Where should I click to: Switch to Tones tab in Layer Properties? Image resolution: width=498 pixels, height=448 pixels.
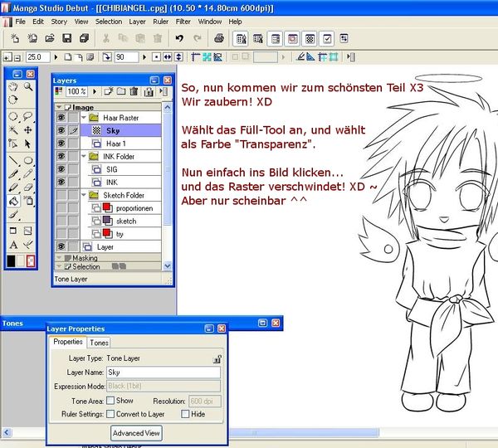[x=99, y=343]
